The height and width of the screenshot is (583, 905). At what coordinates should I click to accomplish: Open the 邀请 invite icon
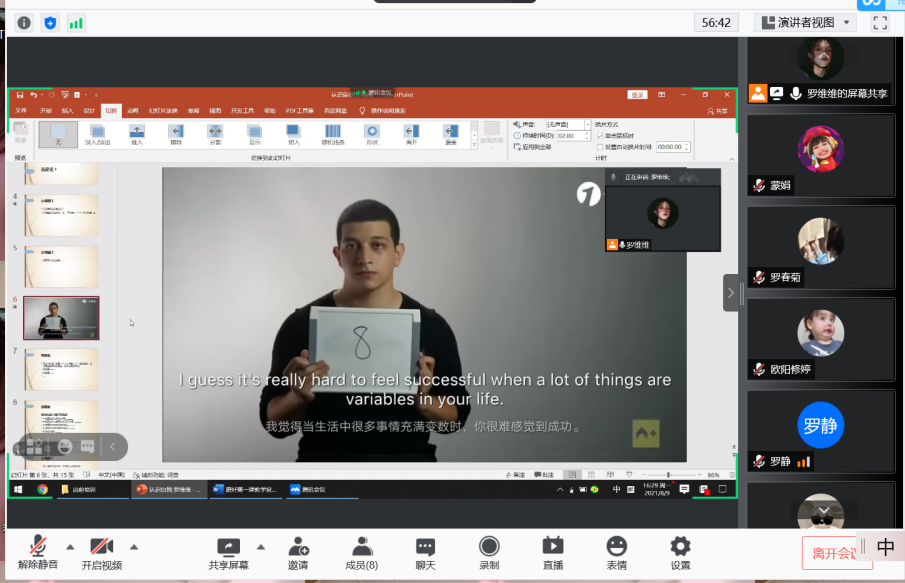point(298,553)
